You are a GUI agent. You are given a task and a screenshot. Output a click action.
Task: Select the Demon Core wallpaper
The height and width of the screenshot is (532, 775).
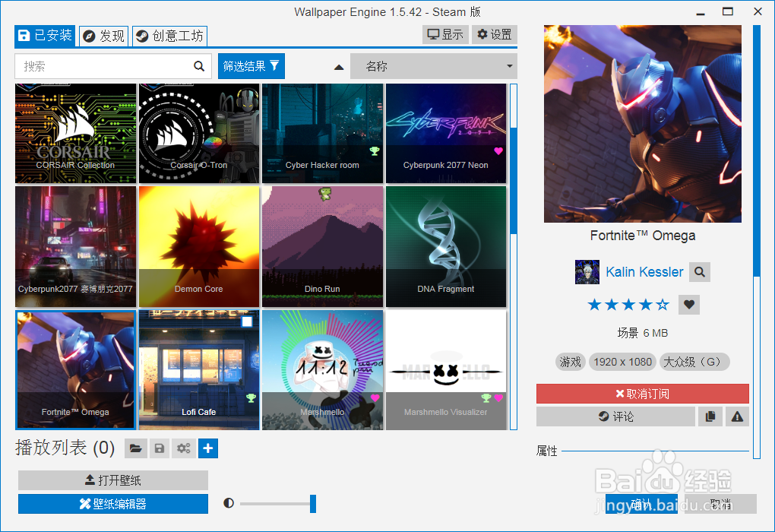tap(199, 247)
